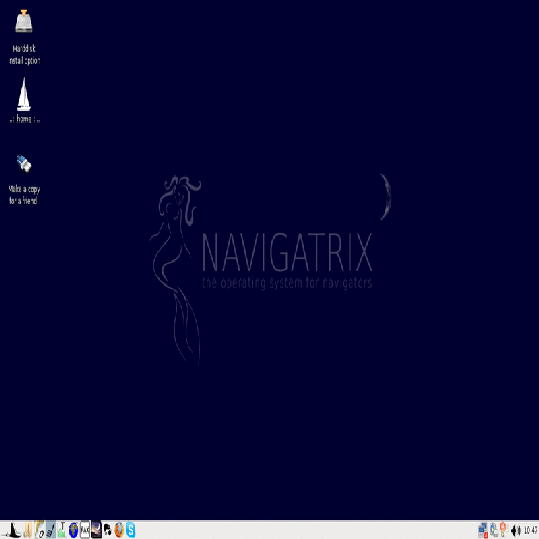
Task: Open the Harddisk install option desktop icon
Action: click(x=24, y=36)
